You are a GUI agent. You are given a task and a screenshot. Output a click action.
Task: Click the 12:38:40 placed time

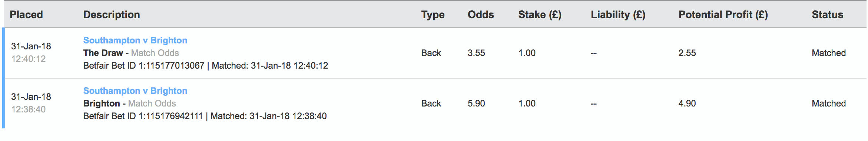tap(29, 109)
